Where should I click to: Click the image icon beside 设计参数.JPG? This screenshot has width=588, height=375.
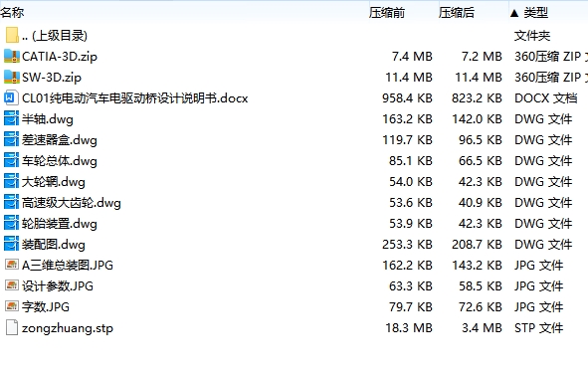coord(12,285)
